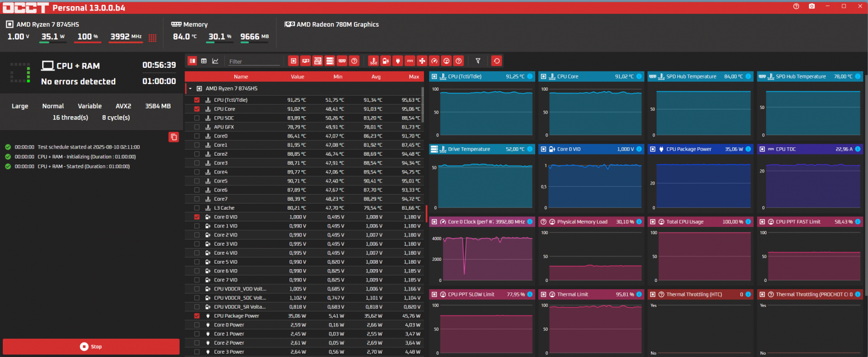Disable the CPU Package Power checkbox
Viewport: 868px width, 357px height.
coord(197,316)
